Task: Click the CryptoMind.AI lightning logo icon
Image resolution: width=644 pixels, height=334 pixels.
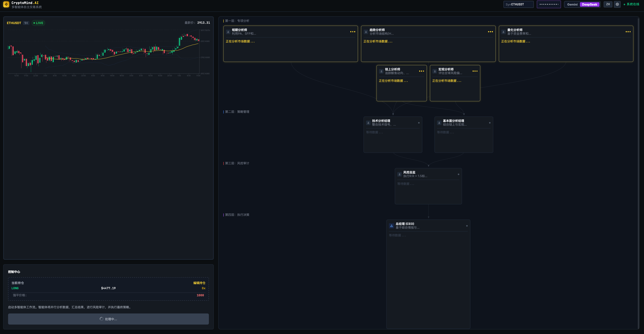Action: (x=6, y=4)
